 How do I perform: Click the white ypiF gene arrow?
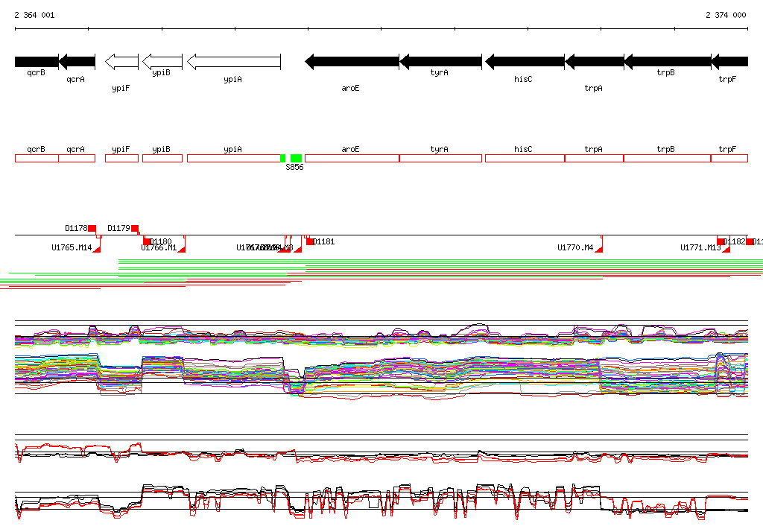(x=121, y=62)
